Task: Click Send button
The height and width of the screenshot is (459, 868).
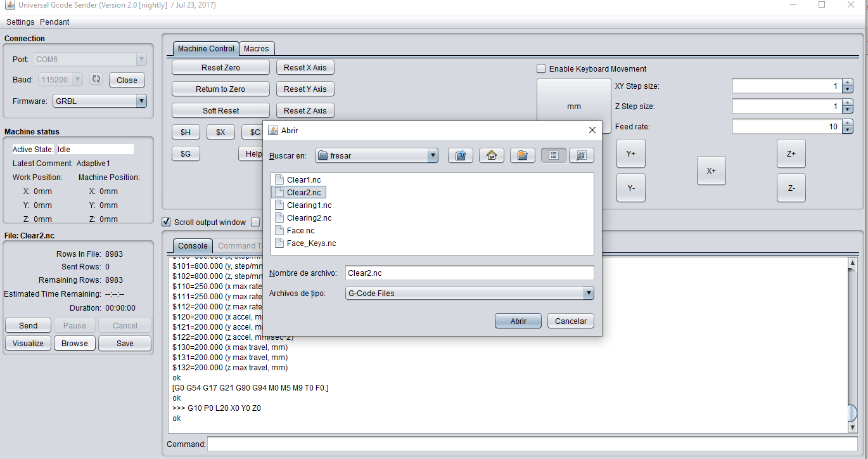Action: (x=28, y=325)
